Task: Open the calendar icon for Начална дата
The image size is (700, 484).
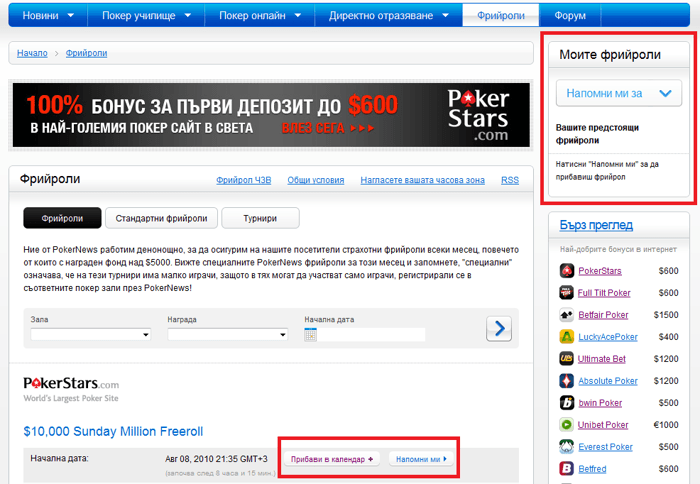Action: 310,334
